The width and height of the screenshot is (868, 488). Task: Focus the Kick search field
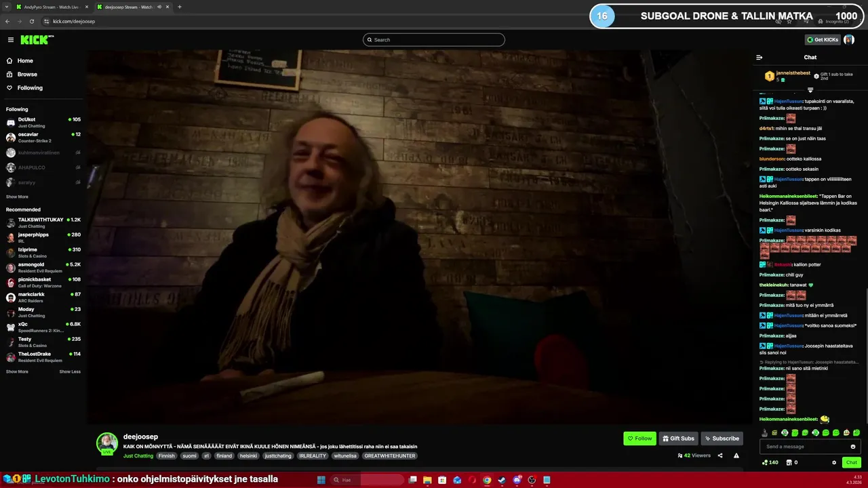434,40
